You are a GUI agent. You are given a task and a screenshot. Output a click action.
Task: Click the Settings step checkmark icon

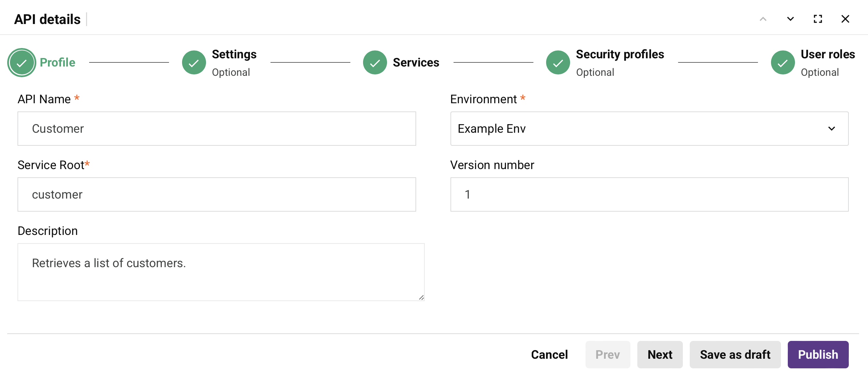[x=194, y=63]
